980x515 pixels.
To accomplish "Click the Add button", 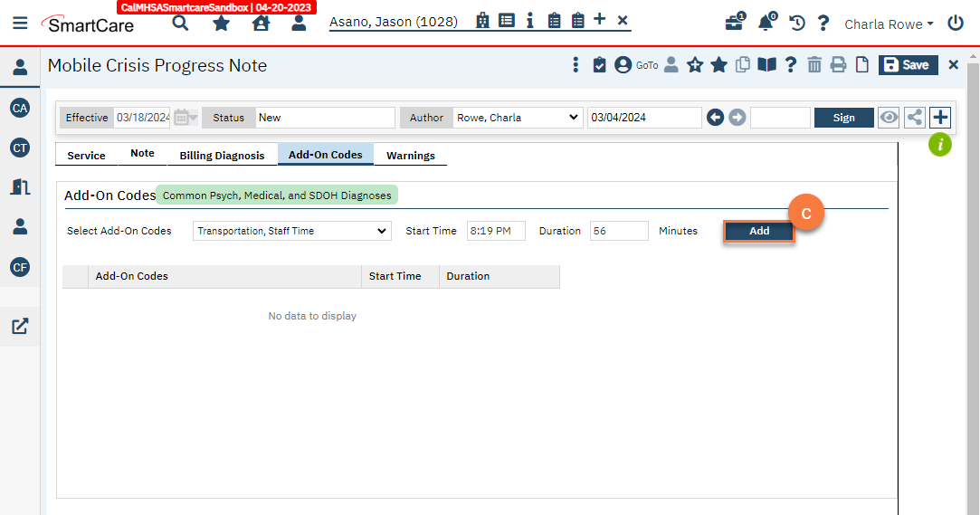I will pos(758,231).
